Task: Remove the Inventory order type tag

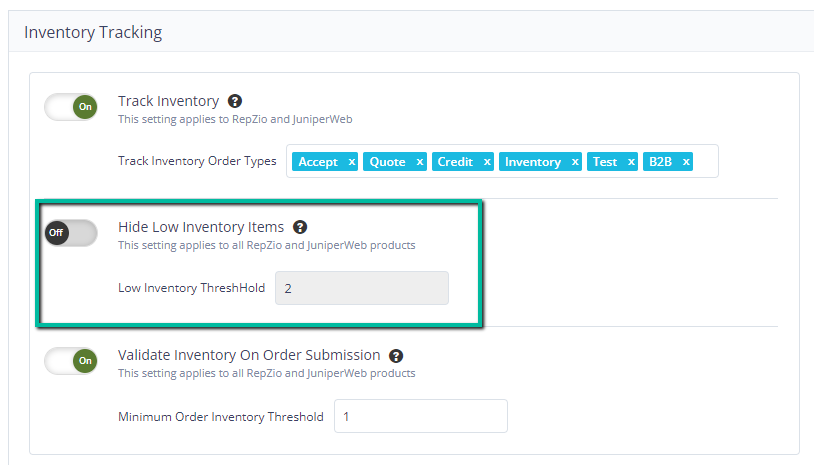Action: (x=575, y=162)
